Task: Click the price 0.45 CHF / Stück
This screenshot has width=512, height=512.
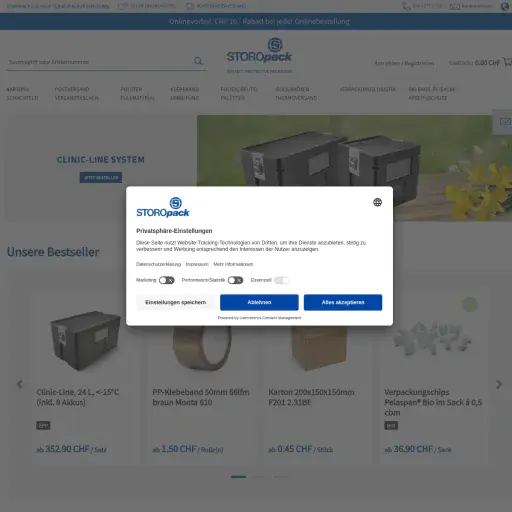Action: click(x=301, y=449)
